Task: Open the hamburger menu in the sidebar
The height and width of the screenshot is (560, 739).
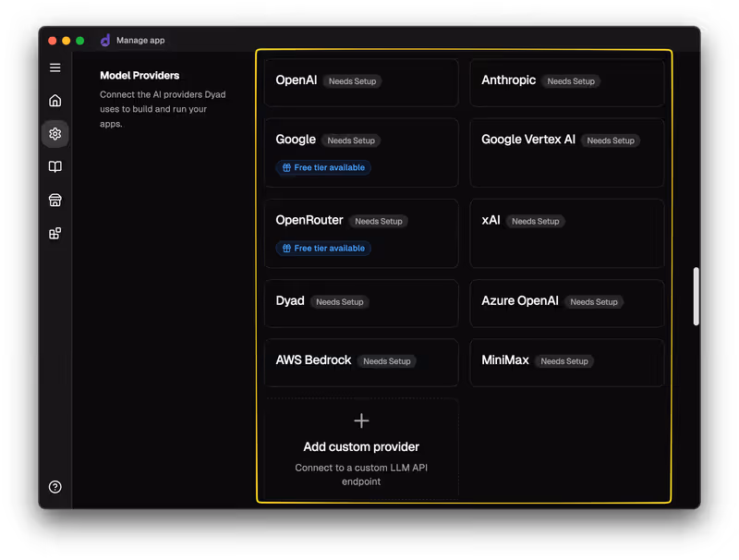Action: click(55, 67)
